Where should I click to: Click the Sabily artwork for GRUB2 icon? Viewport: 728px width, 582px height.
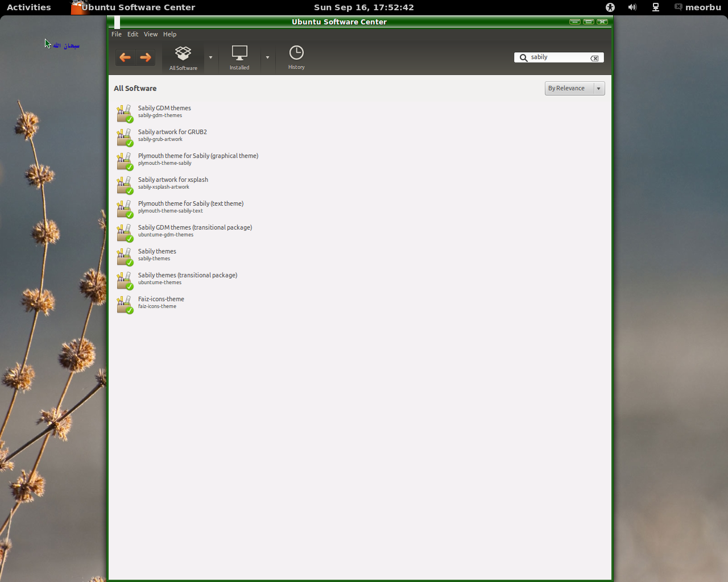tap(125, 137)
